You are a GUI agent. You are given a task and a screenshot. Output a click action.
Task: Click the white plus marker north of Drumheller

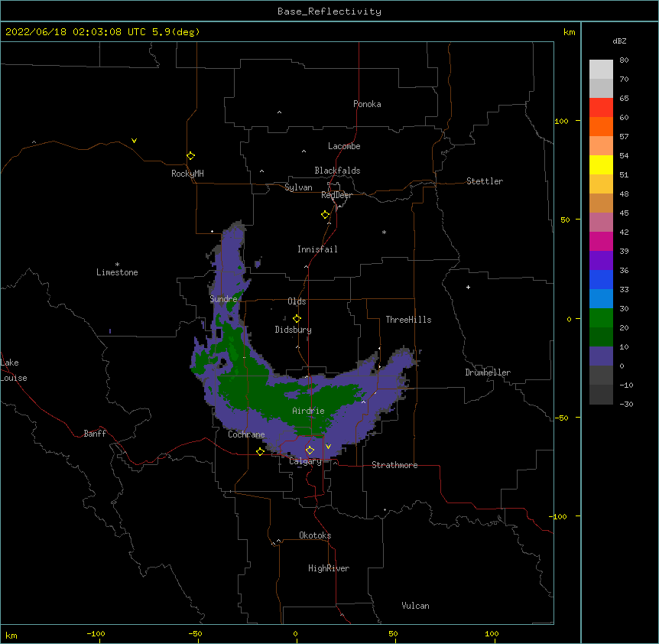pos(468,287)
